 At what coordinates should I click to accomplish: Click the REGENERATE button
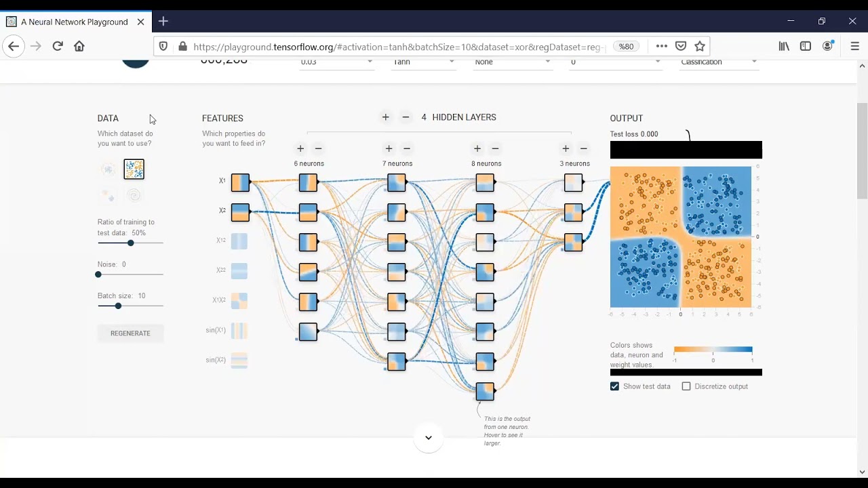(x=130, y=333)
